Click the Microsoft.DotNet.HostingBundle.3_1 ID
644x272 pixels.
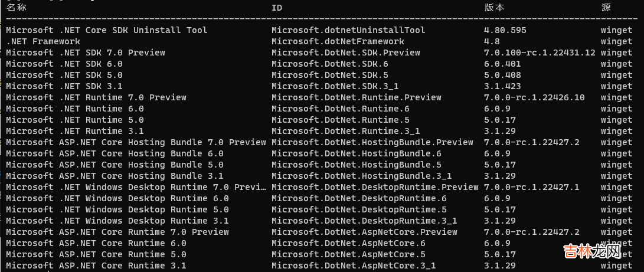point(362,176)
